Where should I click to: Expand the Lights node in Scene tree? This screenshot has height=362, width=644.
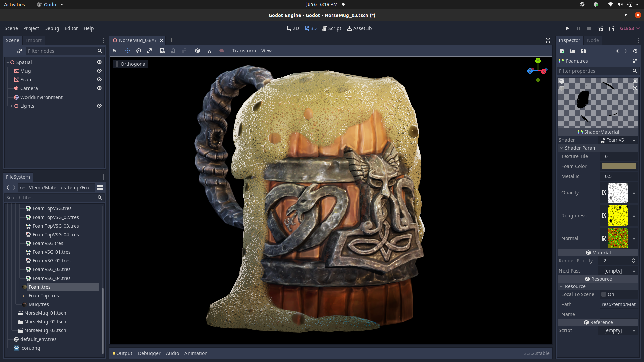(x=11, y=106)
